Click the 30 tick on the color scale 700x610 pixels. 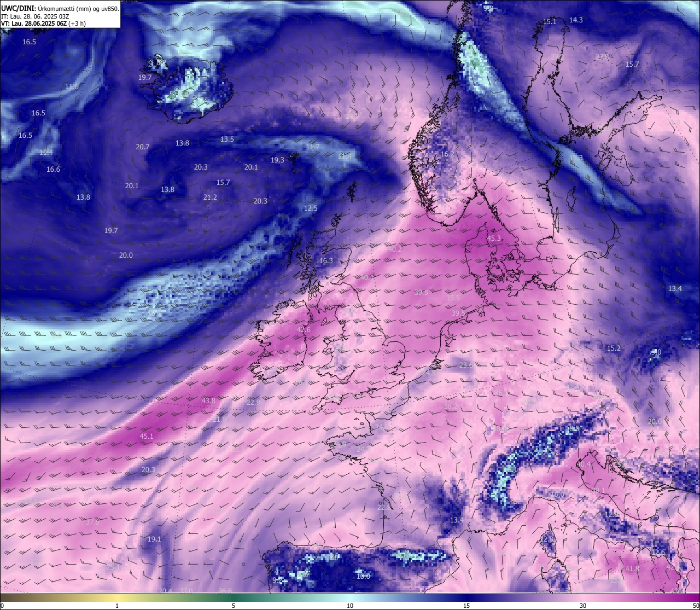point(583,606)
